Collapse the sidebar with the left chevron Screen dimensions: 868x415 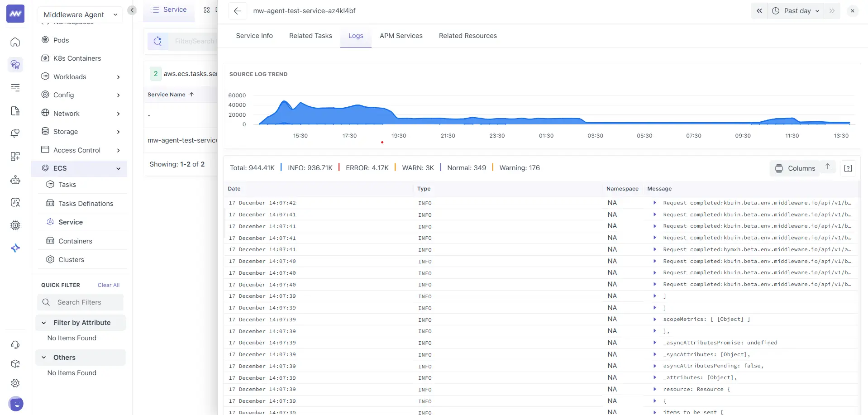(132, 10)
